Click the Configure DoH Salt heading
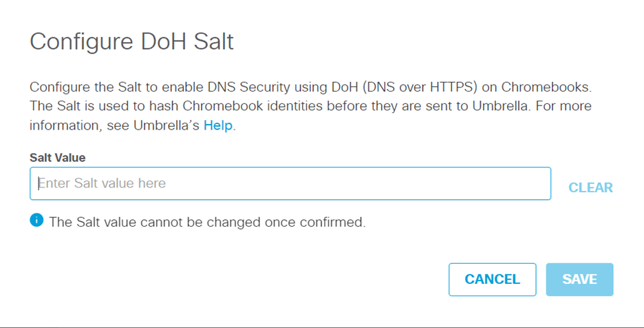 click(x=132, y=41)
